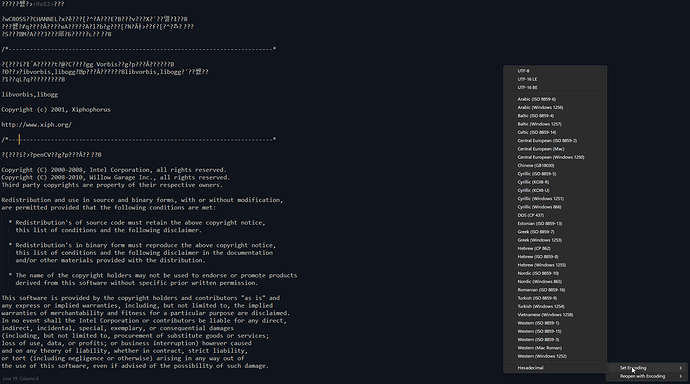The image size is (690, 384).
Task: Pick Hebrew (Windows 1255) encoding
Action: [555, 265]
